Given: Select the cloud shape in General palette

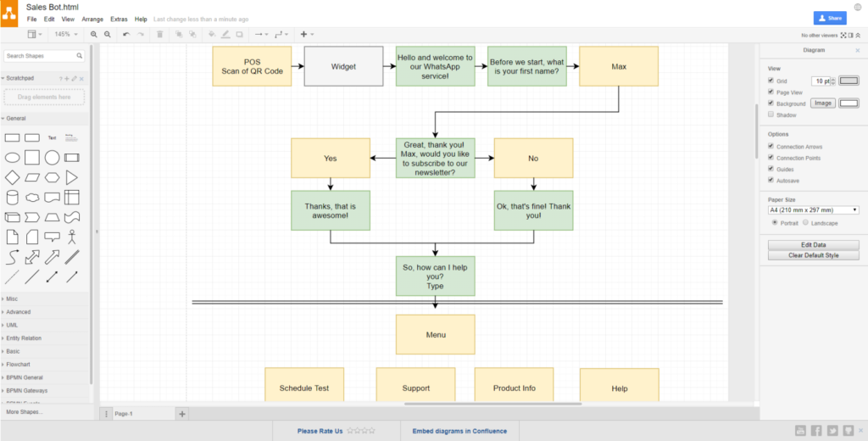Looking at the screenshot, I should (x=31, y=197).
